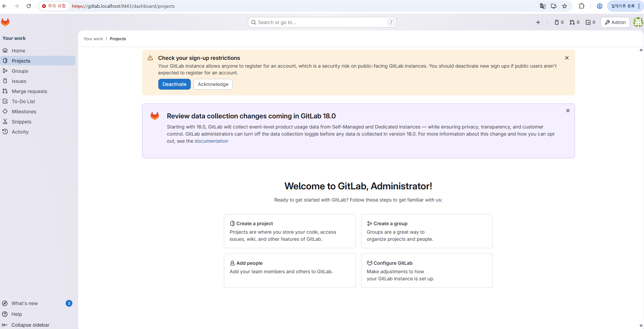This screenshot has height=329, width=644.
Task: Open Milestones in the sidebar
Action: pyautogui.click(x=38, y=112)
